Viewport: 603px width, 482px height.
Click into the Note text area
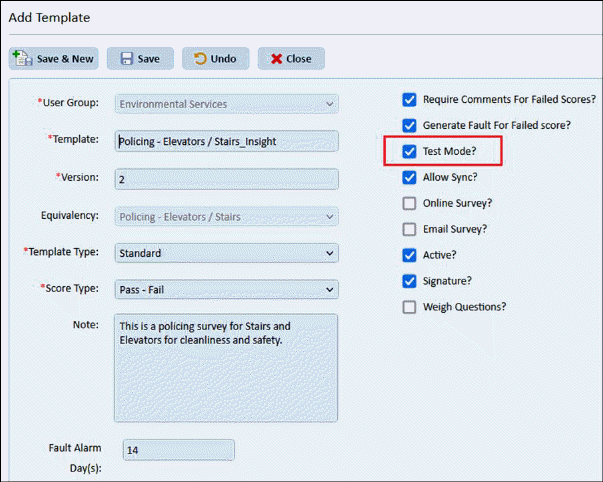tap(226, 368)
